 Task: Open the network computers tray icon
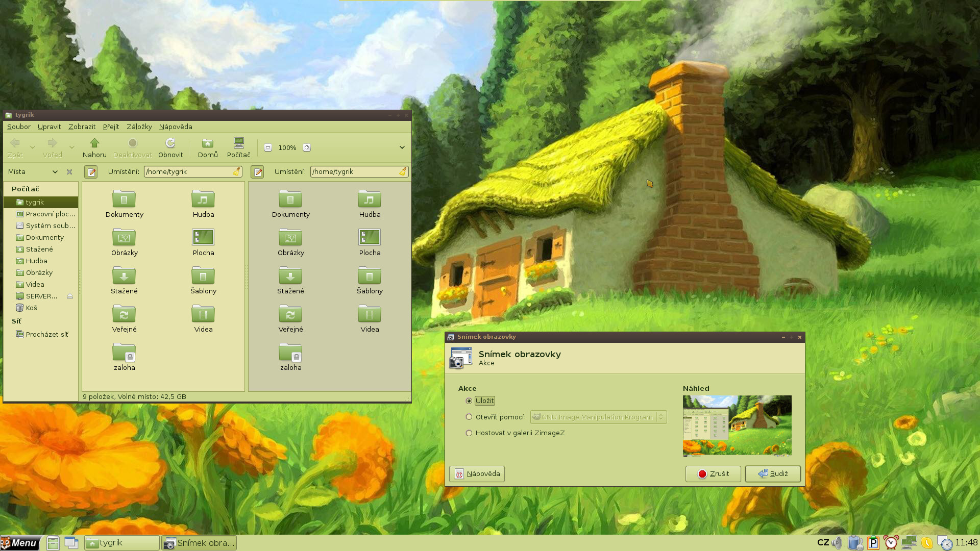pyautogui.click(x=909, y=543)
